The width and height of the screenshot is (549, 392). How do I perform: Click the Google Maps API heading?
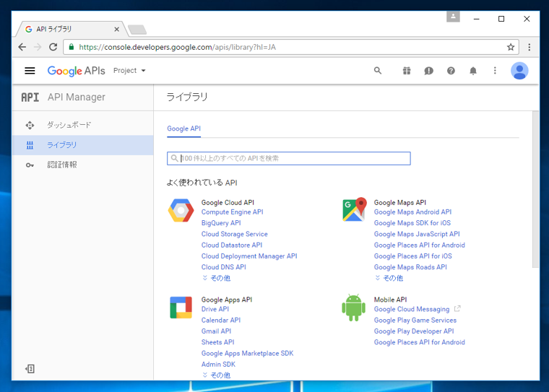point(400,202)
